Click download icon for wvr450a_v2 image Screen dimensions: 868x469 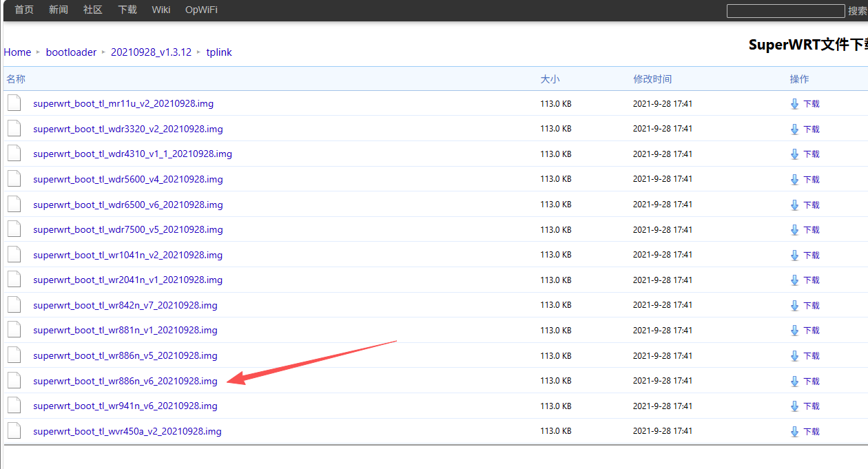point(794,432)
